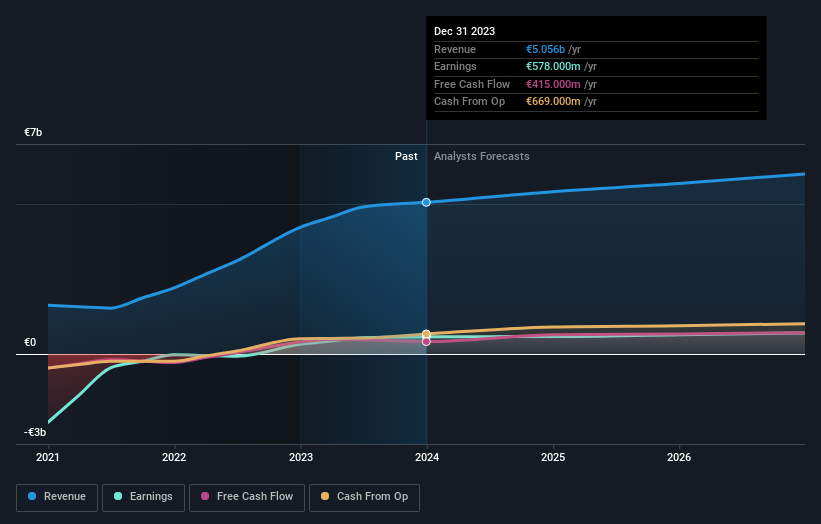Toggle the Cash From Op legend button

364,497
